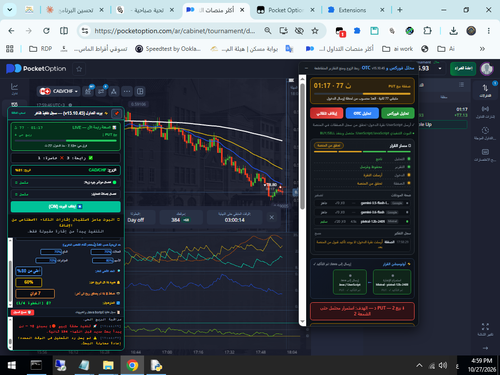500x375 pixels.
Task: Click the yellow platform verification pill button
Action: pos(329,146)
